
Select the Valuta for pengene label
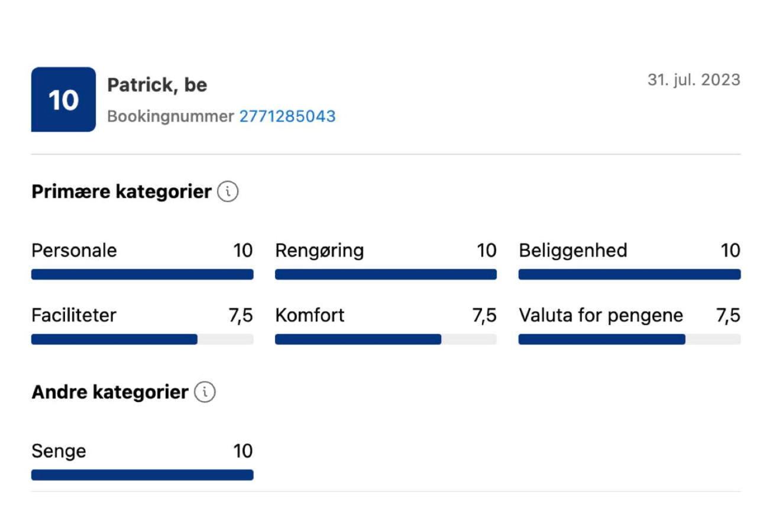point(600,316)
